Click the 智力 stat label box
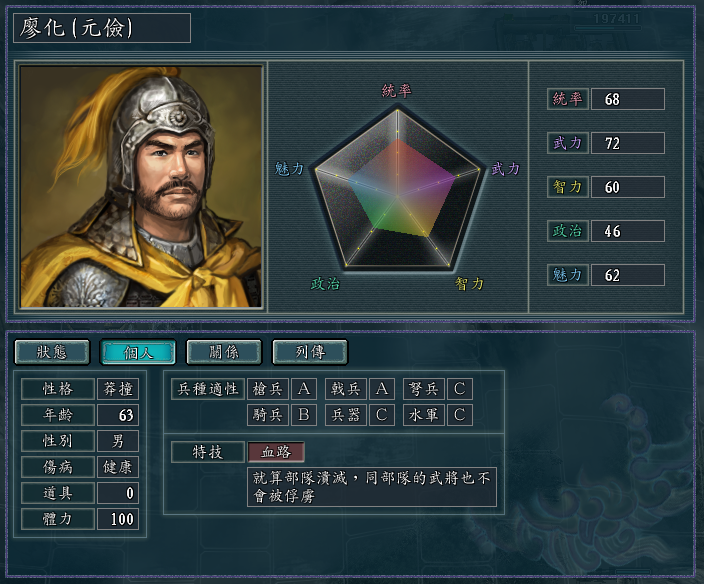This screenshot has width=704, height=584. tap(568, 187)
